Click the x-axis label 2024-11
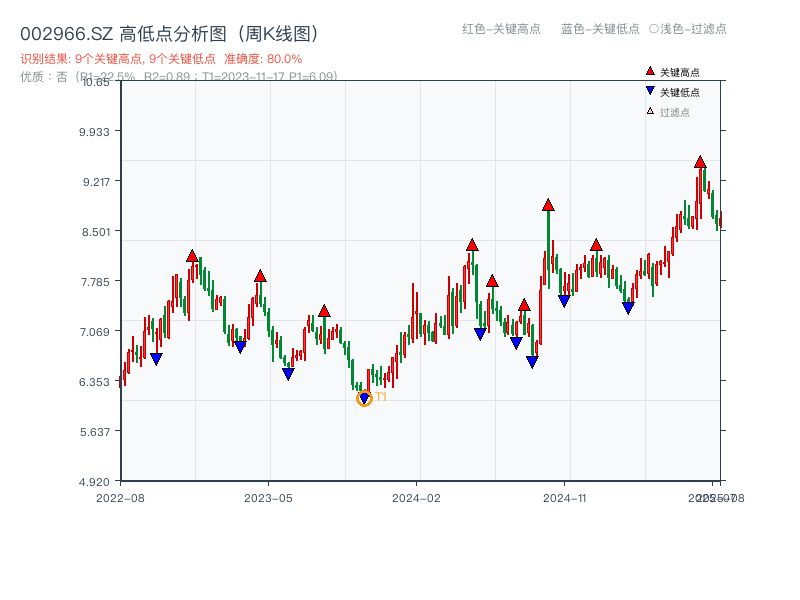This screenshot has height=600, width=800. 564,498
